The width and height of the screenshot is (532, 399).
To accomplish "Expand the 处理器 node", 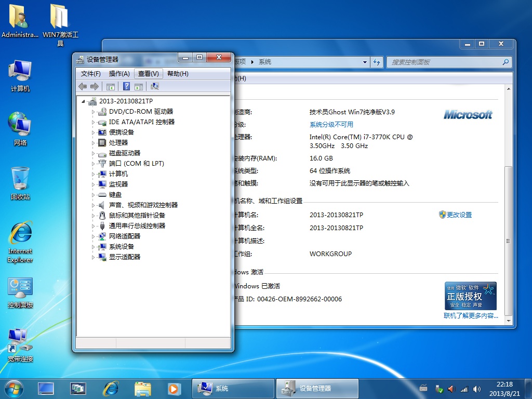I will click(93, 143).
